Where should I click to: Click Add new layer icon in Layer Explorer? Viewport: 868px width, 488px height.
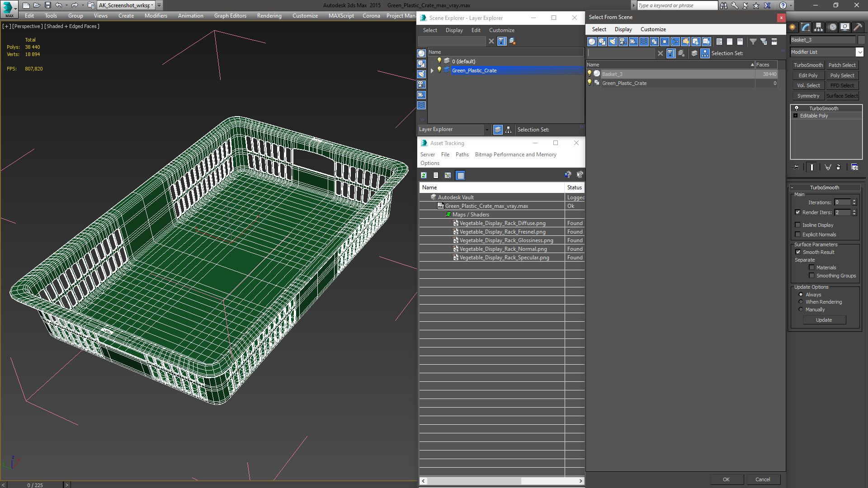point(512,41)
